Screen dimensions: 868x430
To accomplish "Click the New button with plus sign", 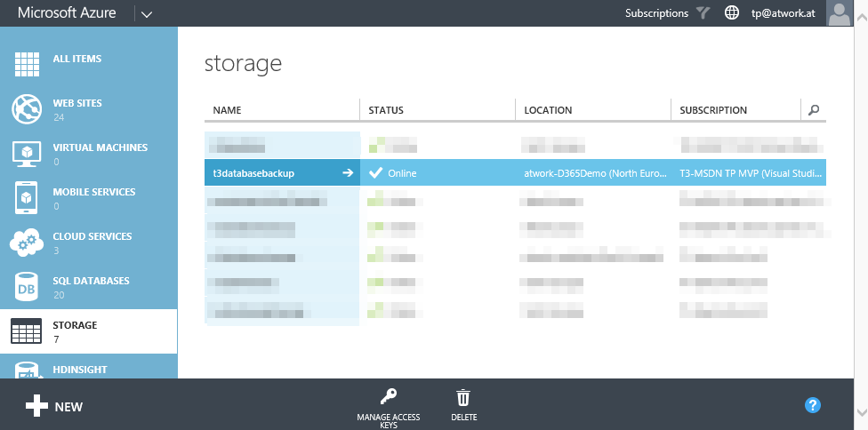I will (x=54, y=407).
